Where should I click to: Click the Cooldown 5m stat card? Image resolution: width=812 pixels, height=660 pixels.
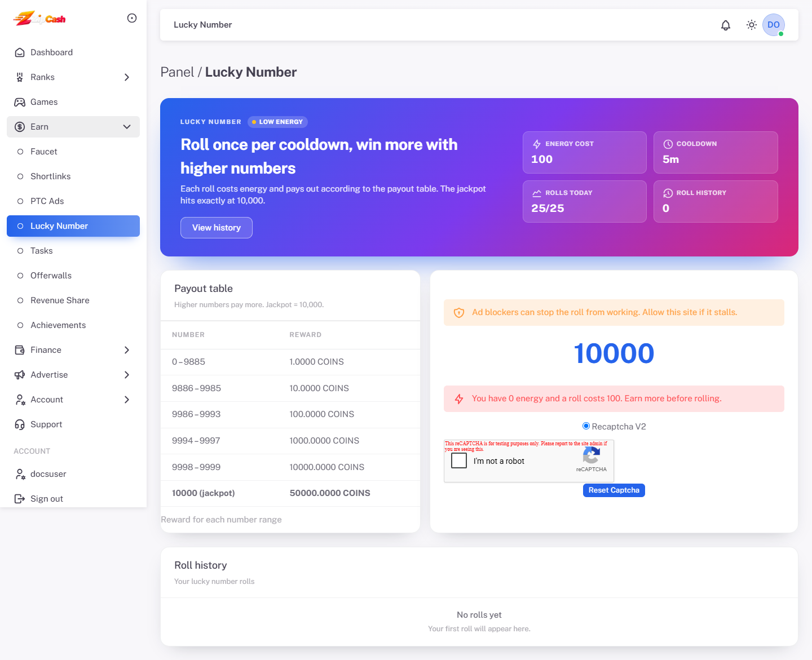click(x=716, y=152)
